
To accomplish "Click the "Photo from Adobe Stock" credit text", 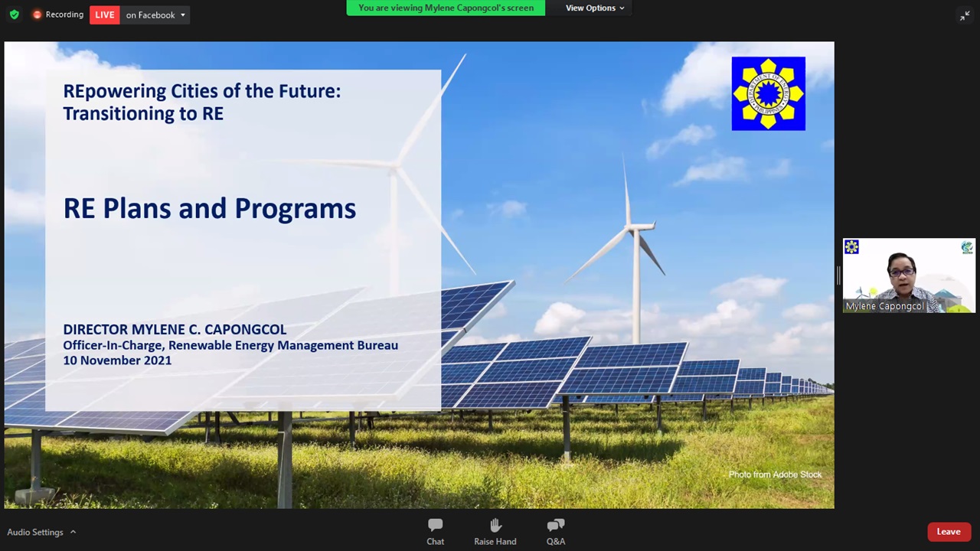I will [x=775, y=474].
